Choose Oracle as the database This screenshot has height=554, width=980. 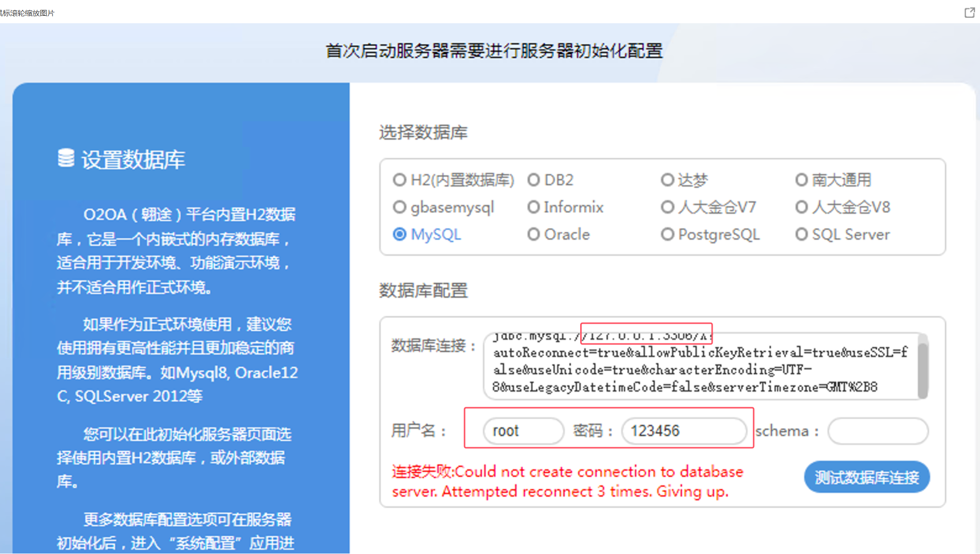(533, 234)
